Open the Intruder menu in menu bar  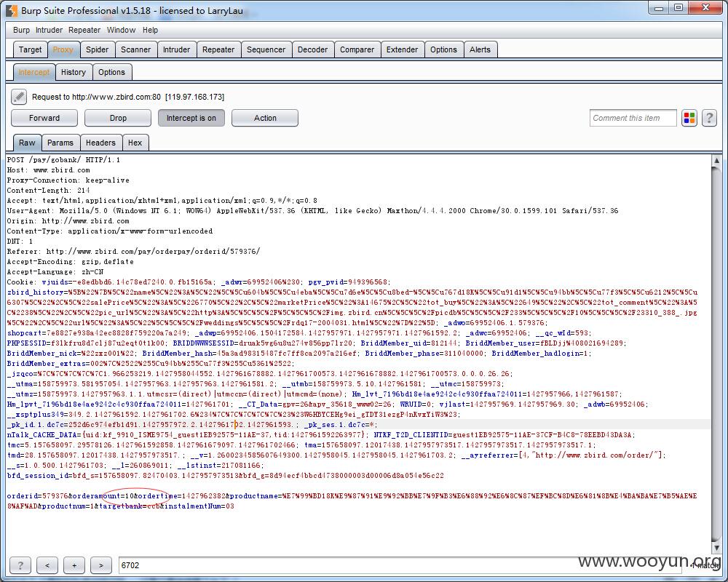(x=49, y=30)
